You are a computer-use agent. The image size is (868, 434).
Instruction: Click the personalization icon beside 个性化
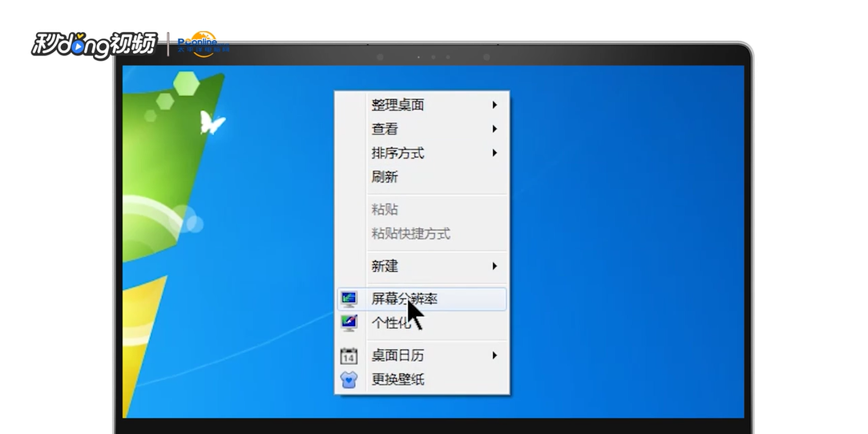[349, 323]
